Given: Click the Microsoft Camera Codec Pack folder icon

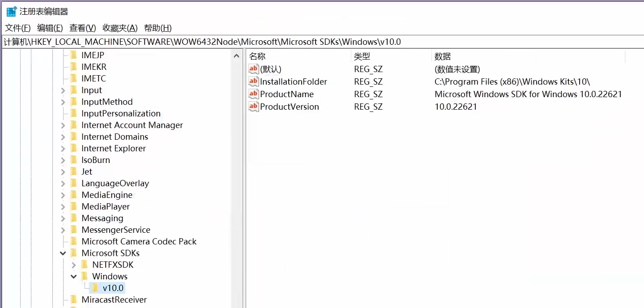Looking at the screenshot, I should tap(74, 241).
